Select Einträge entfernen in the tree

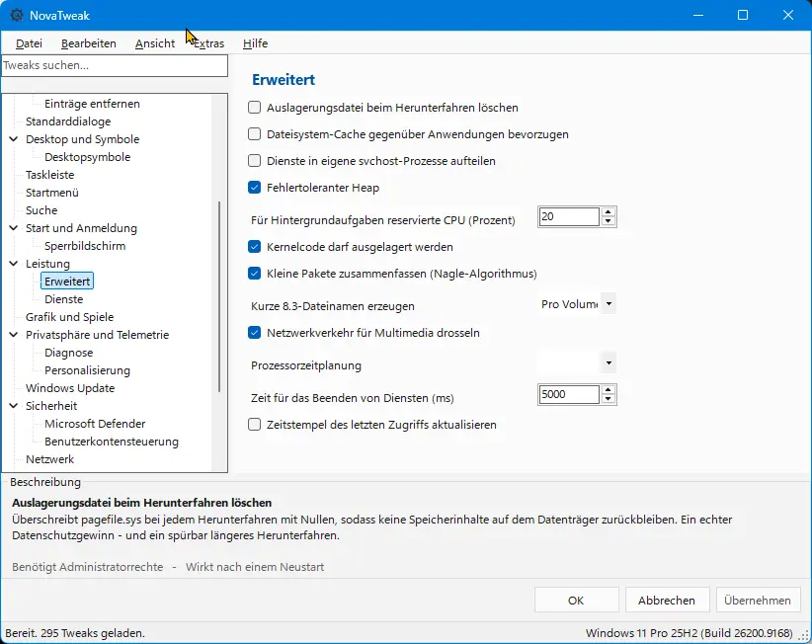(x=92, y=104)
